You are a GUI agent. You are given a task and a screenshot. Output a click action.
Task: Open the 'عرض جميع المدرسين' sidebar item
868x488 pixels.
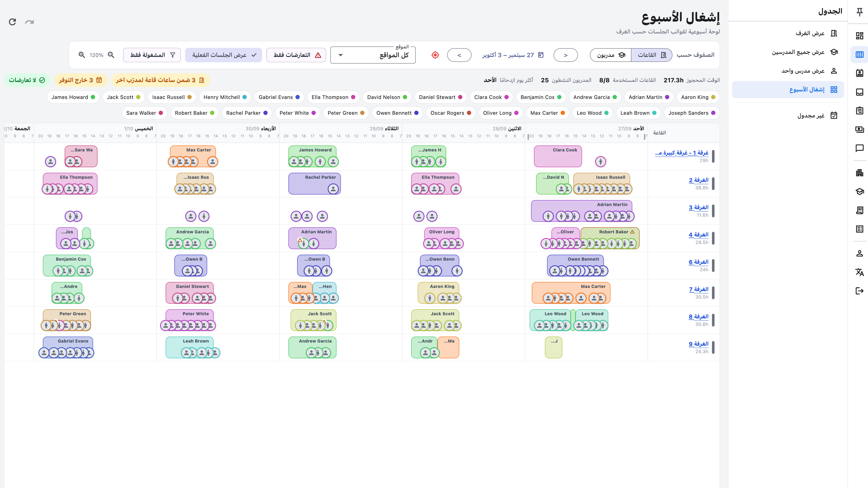tap(788, 52)
